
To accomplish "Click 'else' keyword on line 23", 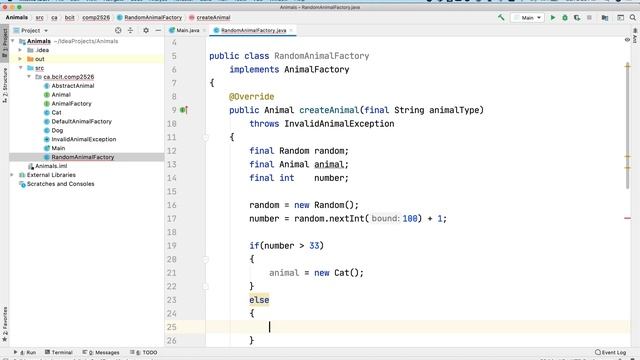I will [x=259, y=300].
